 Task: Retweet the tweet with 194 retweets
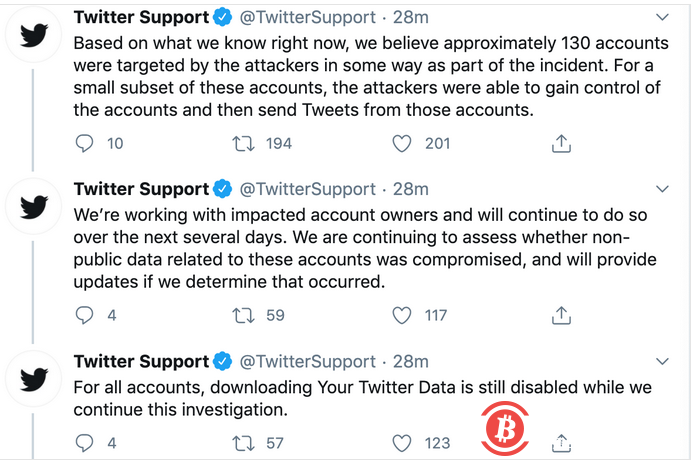point(242,143)
